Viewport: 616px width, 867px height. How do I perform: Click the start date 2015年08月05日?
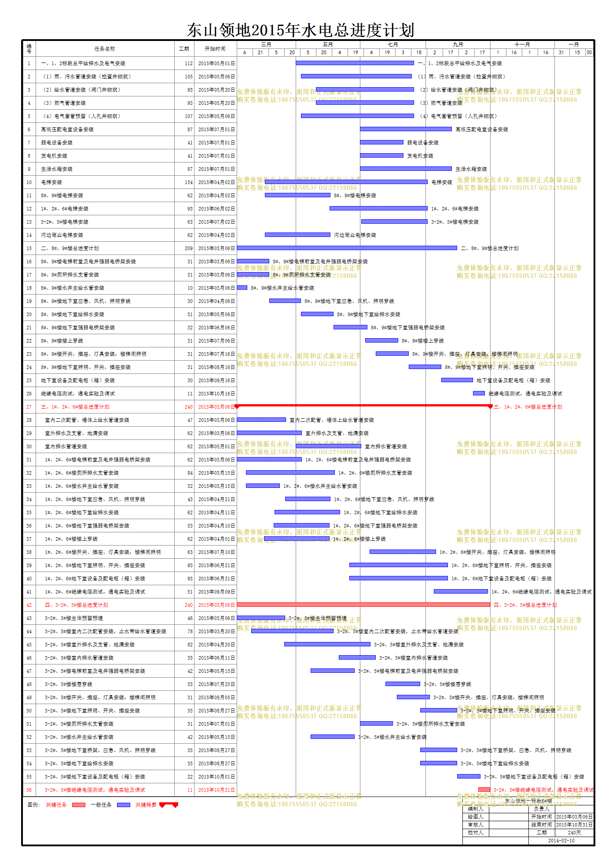coord(216,697)
